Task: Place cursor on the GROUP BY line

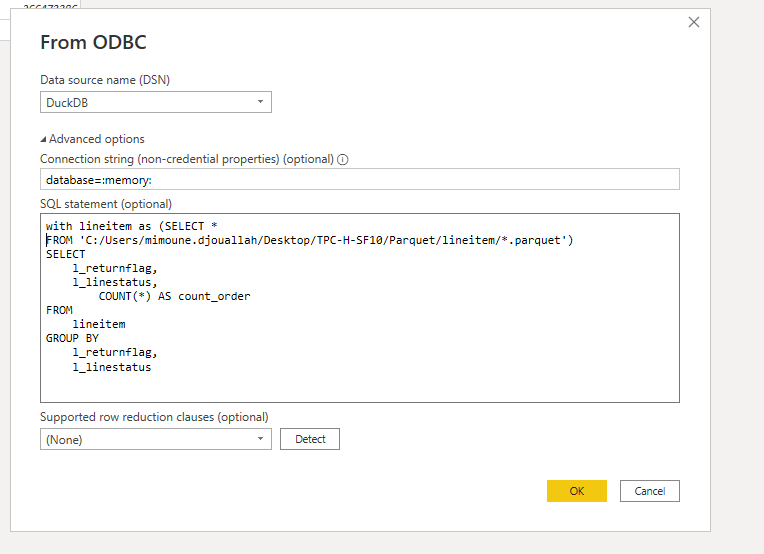Action: [x=72, y=338]
